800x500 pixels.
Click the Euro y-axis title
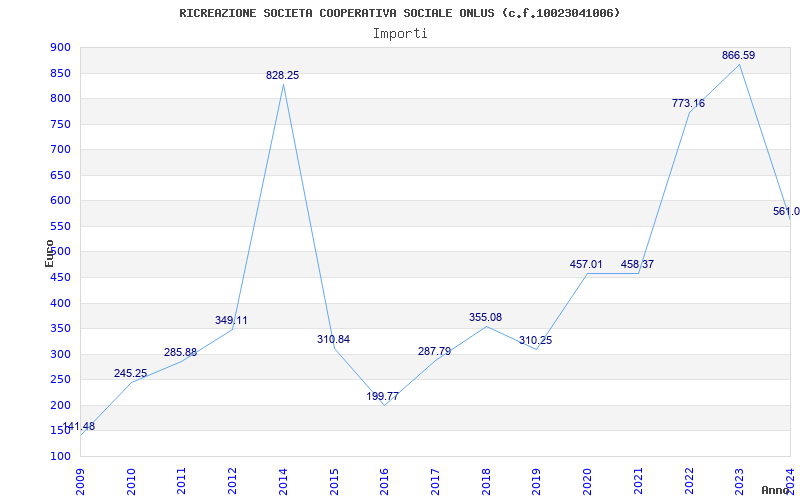pyautogui.click(x=49, y=253)
